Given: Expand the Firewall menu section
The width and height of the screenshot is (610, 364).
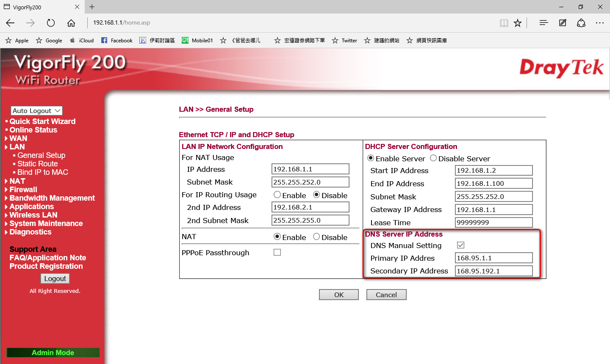Looking at the screenshot, I should click(23, 190).
